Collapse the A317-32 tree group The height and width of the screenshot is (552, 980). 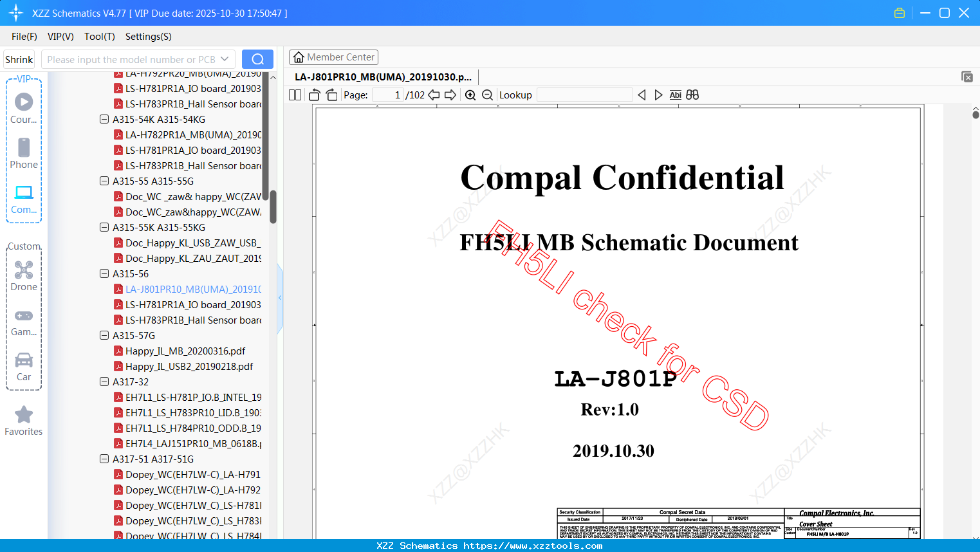104,382
